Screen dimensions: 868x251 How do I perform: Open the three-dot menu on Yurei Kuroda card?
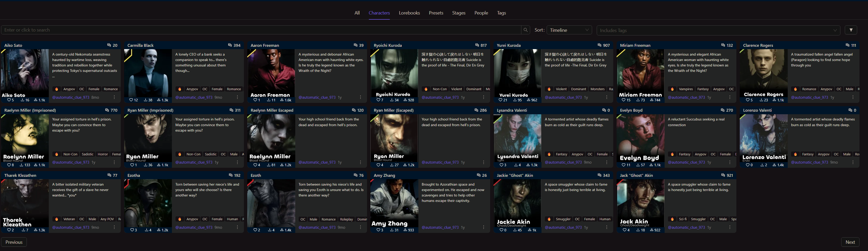pyautogui.click(x=607, y=97)
